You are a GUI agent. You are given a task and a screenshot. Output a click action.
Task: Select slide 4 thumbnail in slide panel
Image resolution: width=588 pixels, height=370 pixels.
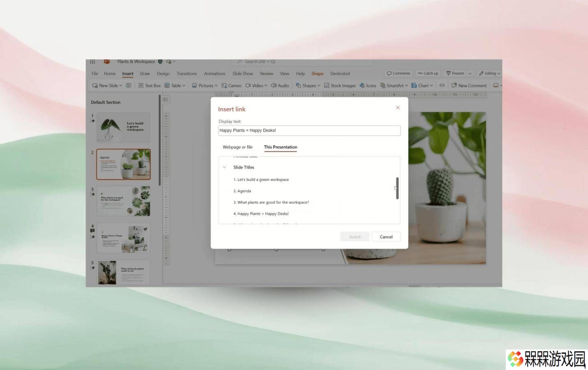[123, 238]
